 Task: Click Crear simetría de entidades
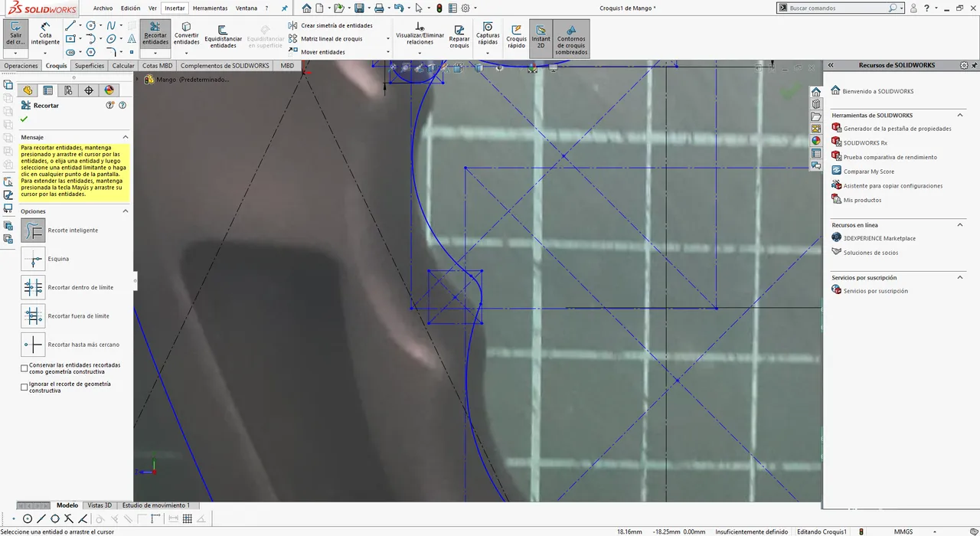tap(330, 25)
